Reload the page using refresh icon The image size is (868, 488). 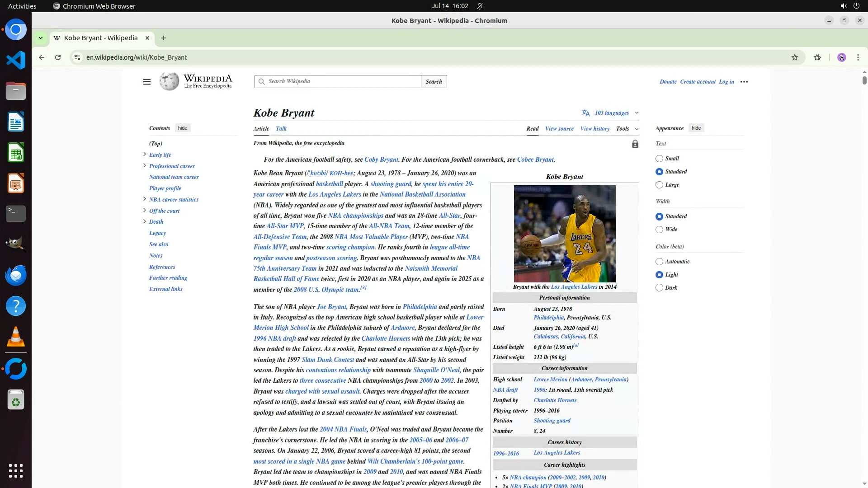click(x=58, y=57)
